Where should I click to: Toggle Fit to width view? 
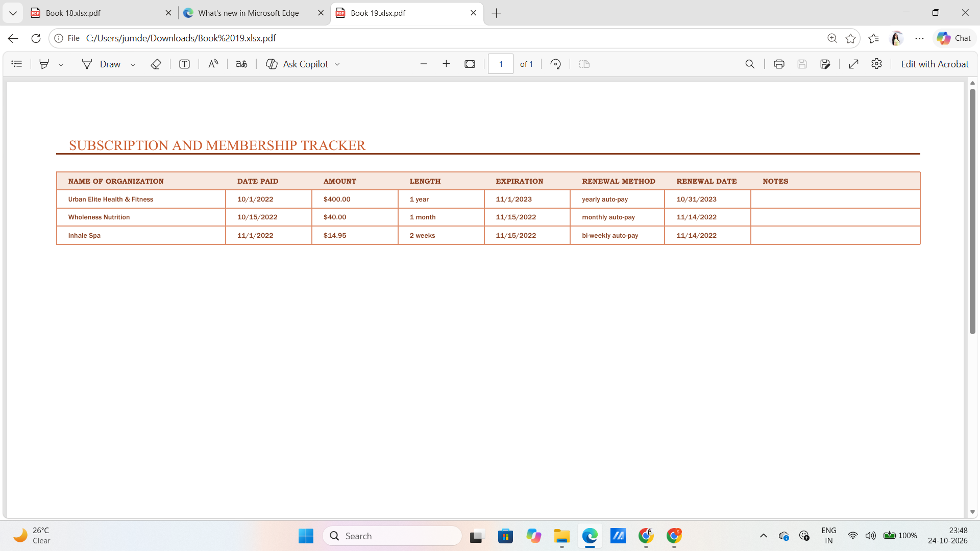[x=470, y=64]
